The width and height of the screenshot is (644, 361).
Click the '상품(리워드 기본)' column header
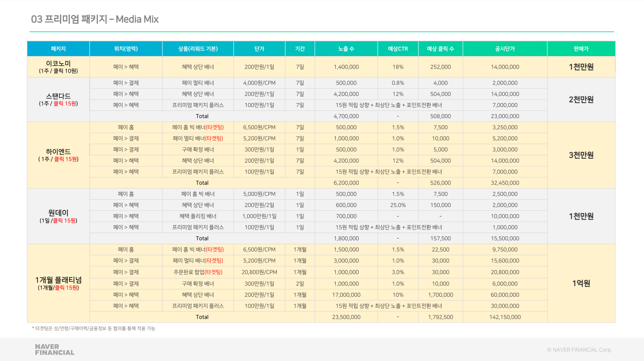pos(198,49)
